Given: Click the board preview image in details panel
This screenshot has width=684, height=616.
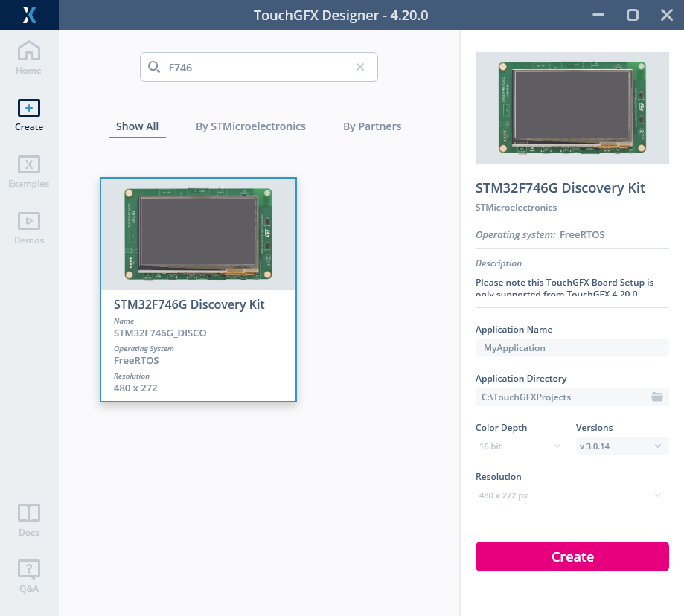Looking at the screenshot, I should point(572,108).
